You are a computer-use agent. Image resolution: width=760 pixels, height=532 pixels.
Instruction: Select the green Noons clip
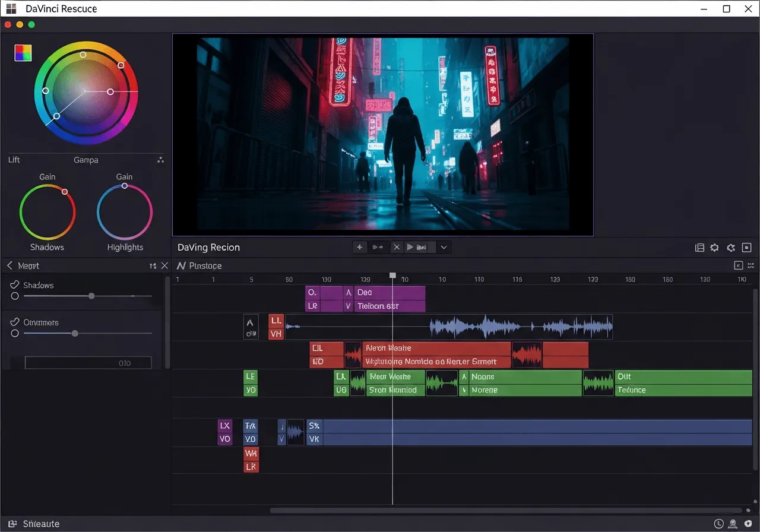point(525,376)
